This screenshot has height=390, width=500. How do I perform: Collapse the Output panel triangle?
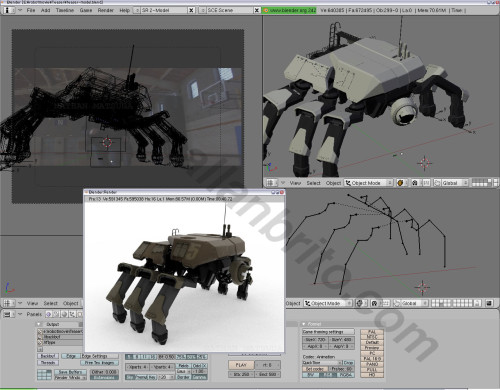(39, 324)
